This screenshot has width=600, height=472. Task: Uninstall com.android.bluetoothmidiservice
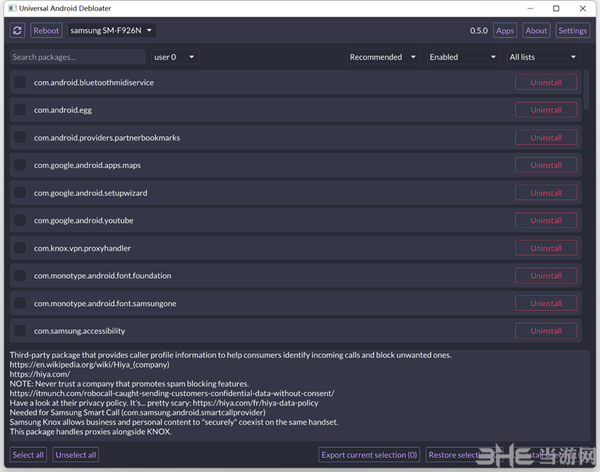click(546, 82)
